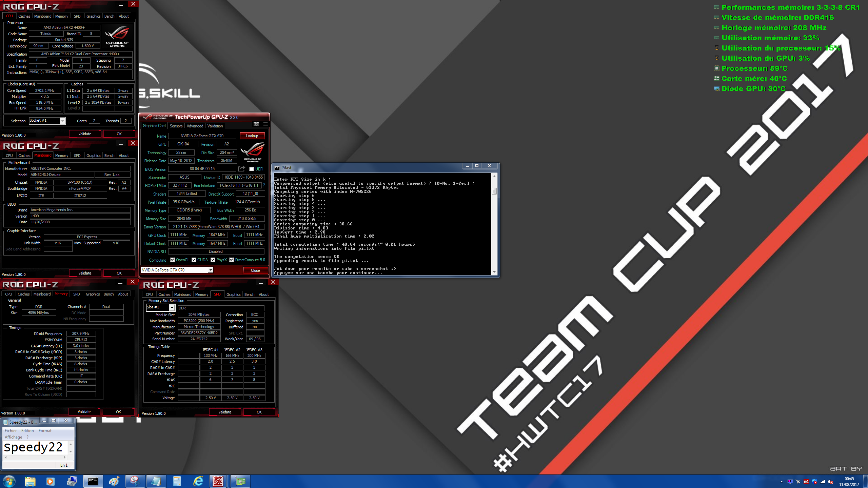Viewport: 868px width, 488px height.
Task: Toggle the PhysX checkbox
Action: pos(213,260)
